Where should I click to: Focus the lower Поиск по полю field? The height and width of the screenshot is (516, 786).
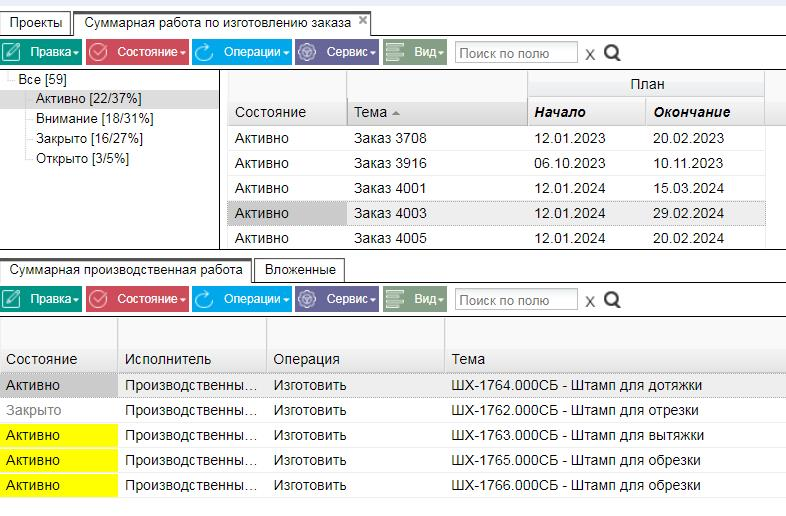(x=516, y=300)
